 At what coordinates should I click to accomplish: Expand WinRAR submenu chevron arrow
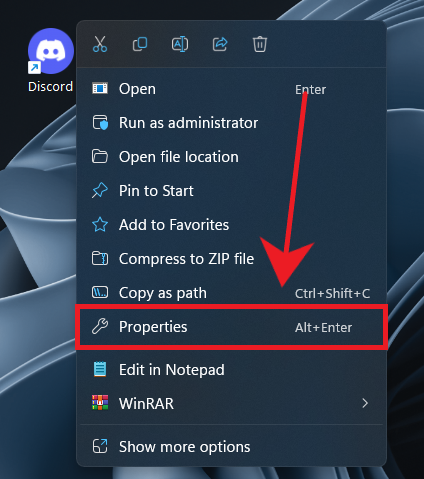pos(365,403)
